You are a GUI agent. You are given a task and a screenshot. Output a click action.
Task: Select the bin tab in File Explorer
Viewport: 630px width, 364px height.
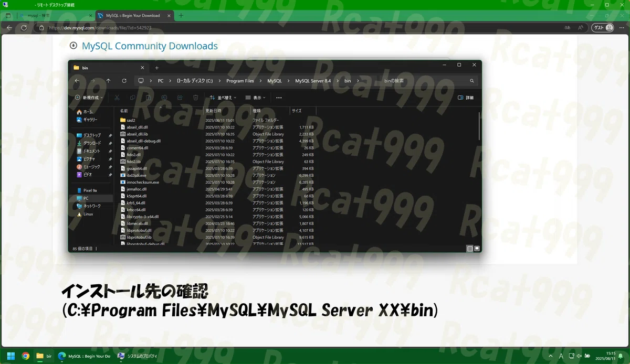[109, 68]
